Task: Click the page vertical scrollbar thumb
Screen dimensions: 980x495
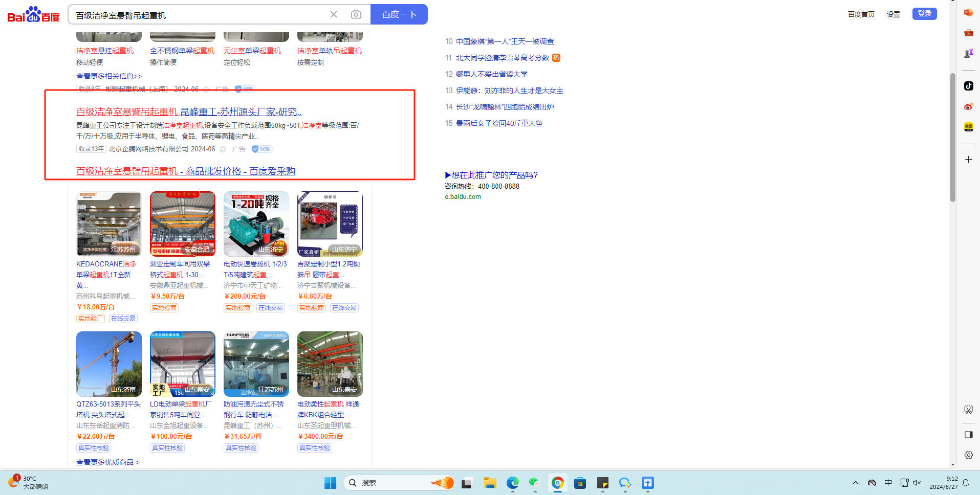Action: (x=952, y=137)
